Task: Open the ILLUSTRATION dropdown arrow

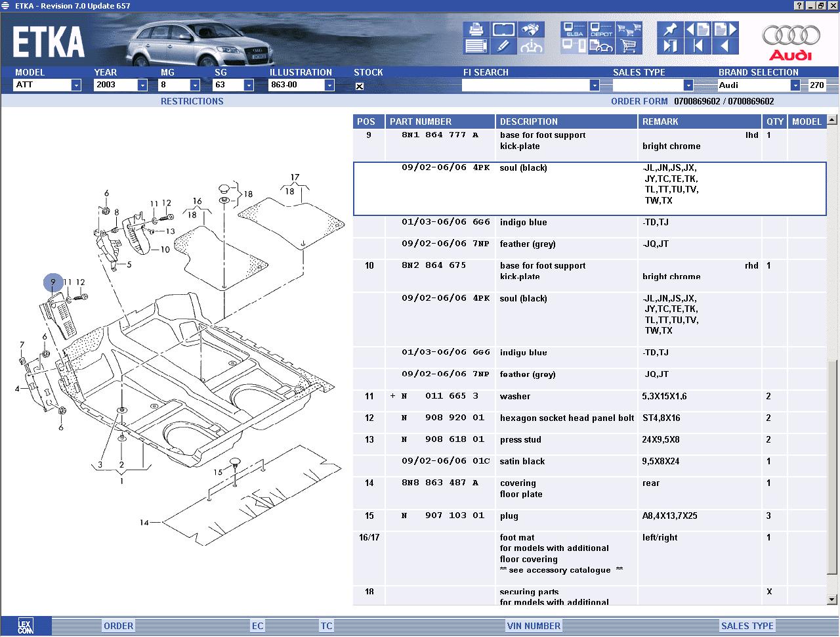Action: tap(329, 85)
